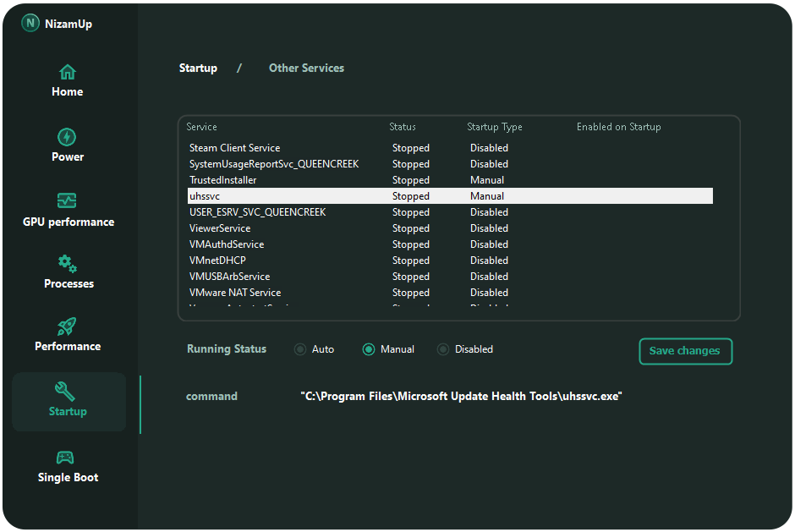
Task: Set running status to Disabled
Action: 443,349
